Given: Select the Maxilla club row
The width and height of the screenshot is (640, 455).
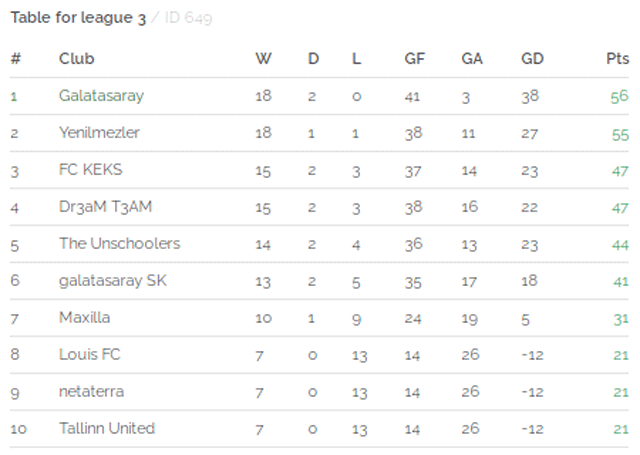Looking at the screenshot, I should click(x=319, y=318).
